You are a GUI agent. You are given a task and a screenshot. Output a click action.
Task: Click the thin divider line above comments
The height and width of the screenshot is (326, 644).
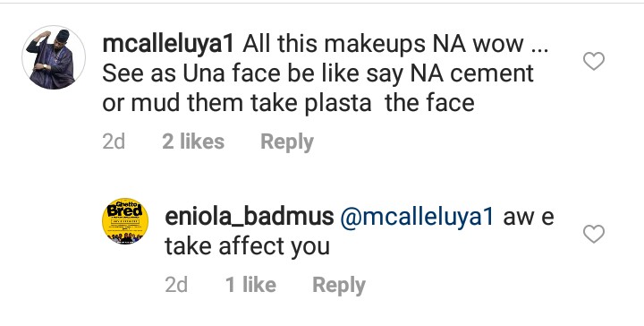pos(322,3)
